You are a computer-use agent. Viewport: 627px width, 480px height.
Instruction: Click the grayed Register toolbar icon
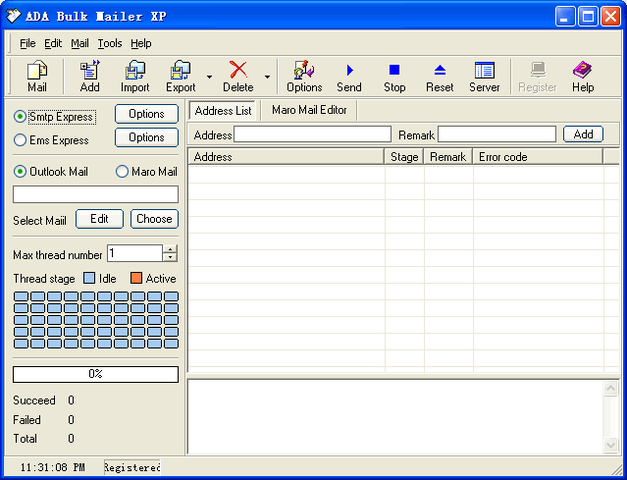click(x=537, y=76)
